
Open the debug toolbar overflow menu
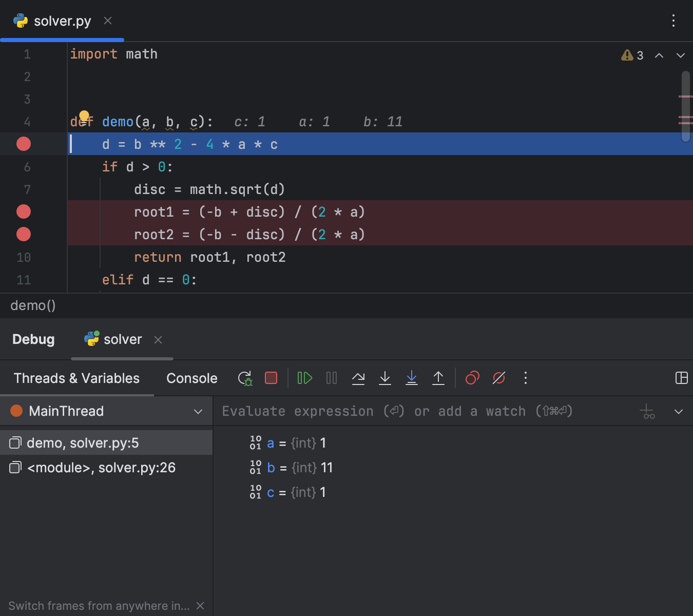click(x=525, y=378)
